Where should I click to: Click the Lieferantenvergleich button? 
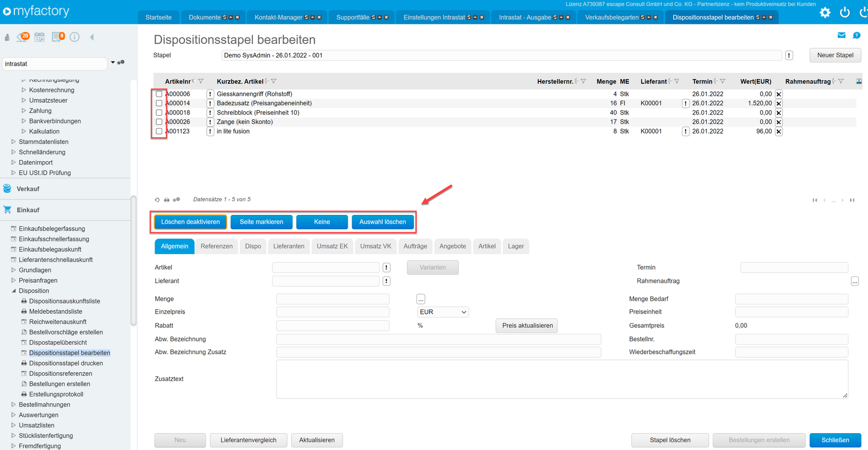pyautogui.click(x=248, y=440)
